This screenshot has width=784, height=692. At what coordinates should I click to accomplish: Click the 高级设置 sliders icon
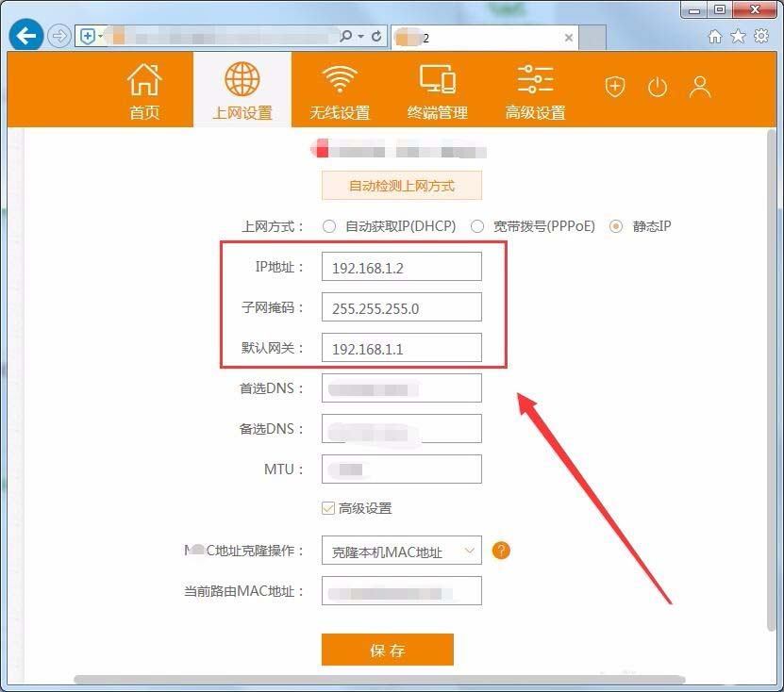click(x=534, y=80)
